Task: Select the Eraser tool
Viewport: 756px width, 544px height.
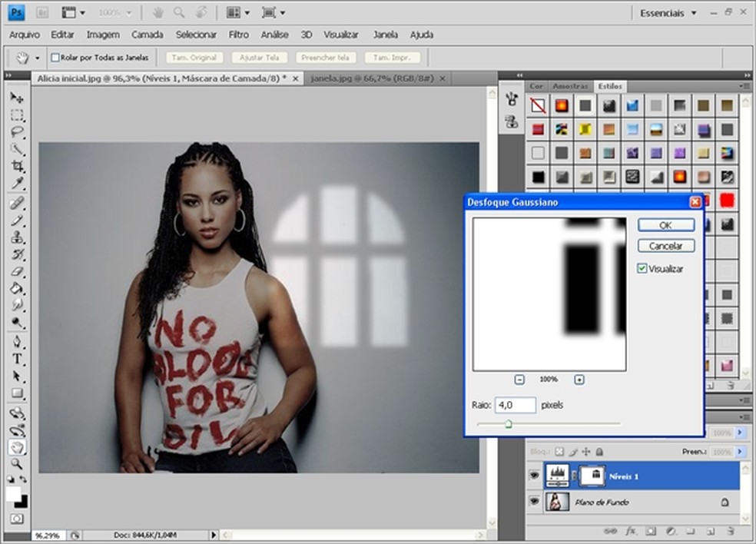Action: (x=17, y=271)
